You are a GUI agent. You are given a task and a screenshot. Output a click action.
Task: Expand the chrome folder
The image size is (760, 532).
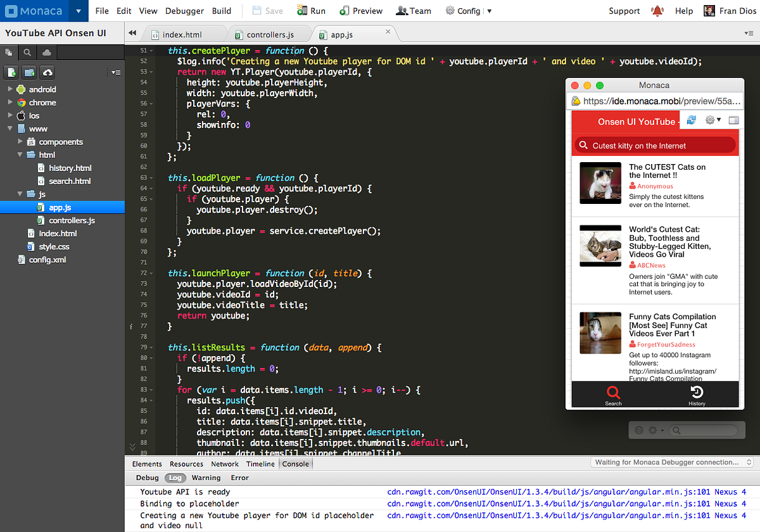[10, 103]
